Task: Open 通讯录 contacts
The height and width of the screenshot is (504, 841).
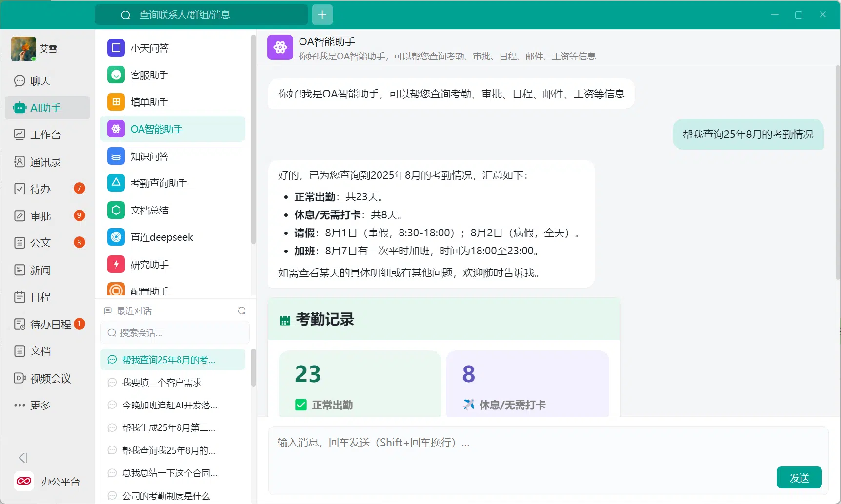Action: (47, 162)
